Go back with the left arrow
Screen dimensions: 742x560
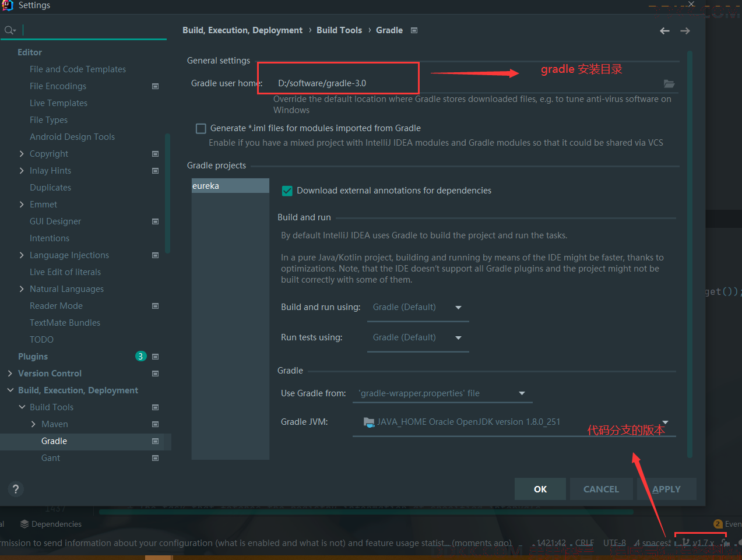pos(664,31)
